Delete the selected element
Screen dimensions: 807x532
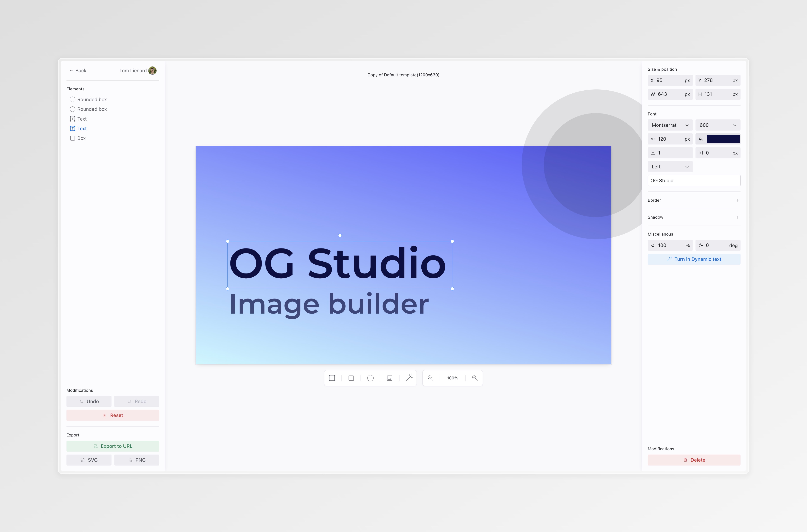point(694,460)
